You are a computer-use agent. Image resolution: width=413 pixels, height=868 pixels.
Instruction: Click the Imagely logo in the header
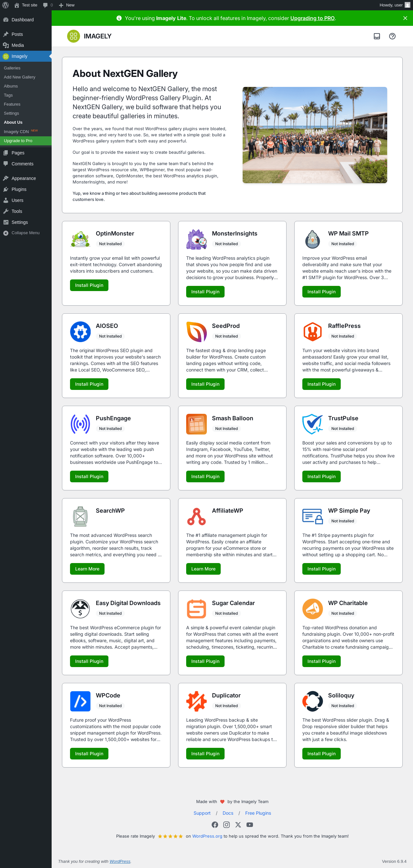point(89,37)
